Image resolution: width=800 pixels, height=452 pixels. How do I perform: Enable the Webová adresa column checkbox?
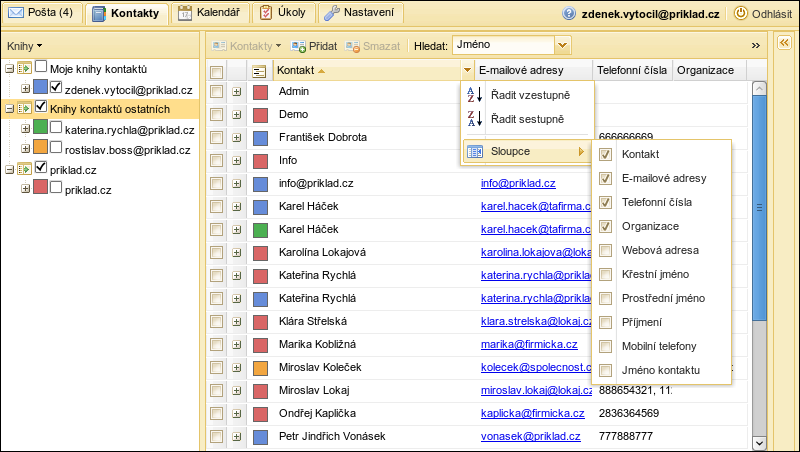coord(605,250)
